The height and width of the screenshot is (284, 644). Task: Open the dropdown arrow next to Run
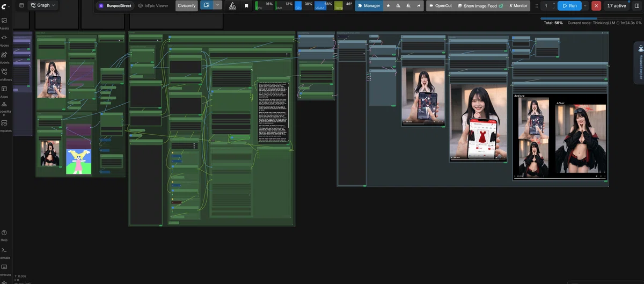point(585,6)
